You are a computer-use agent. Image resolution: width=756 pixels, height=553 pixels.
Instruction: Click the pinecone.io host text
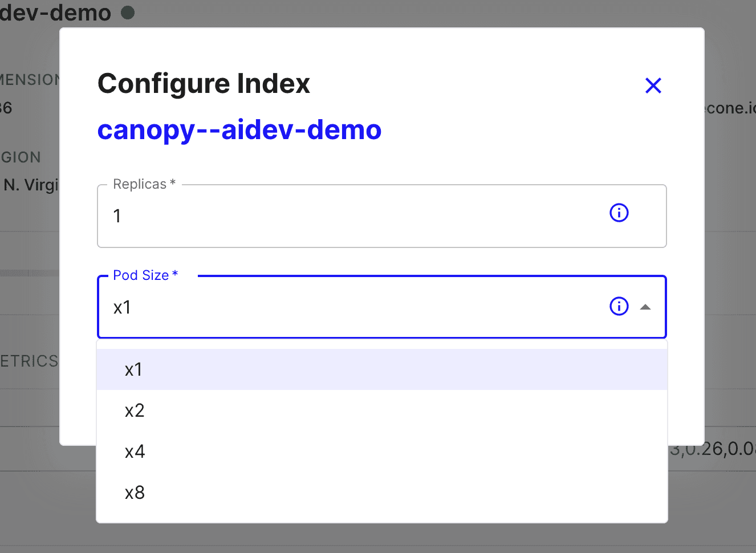pos(730,108)
